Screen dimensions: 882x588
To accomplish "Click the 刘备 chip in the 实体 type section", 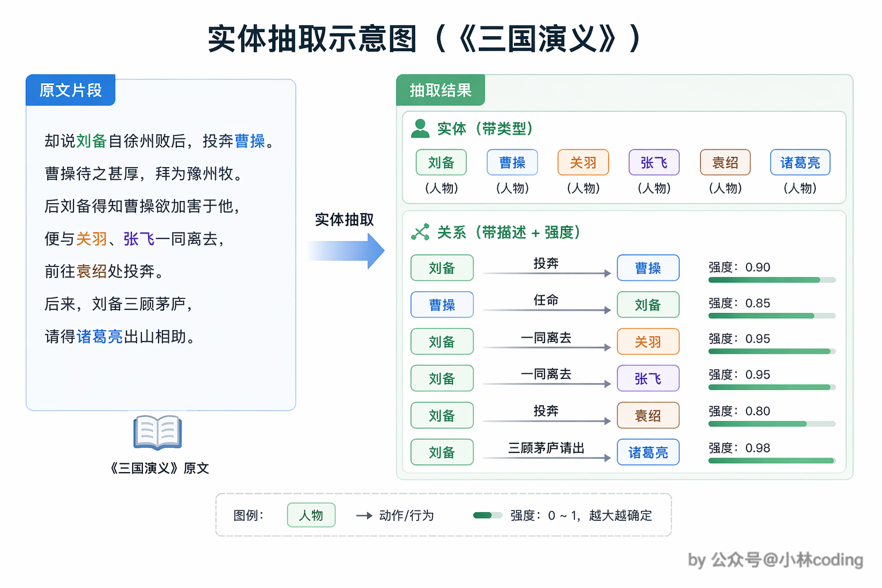I will [441, 163].
